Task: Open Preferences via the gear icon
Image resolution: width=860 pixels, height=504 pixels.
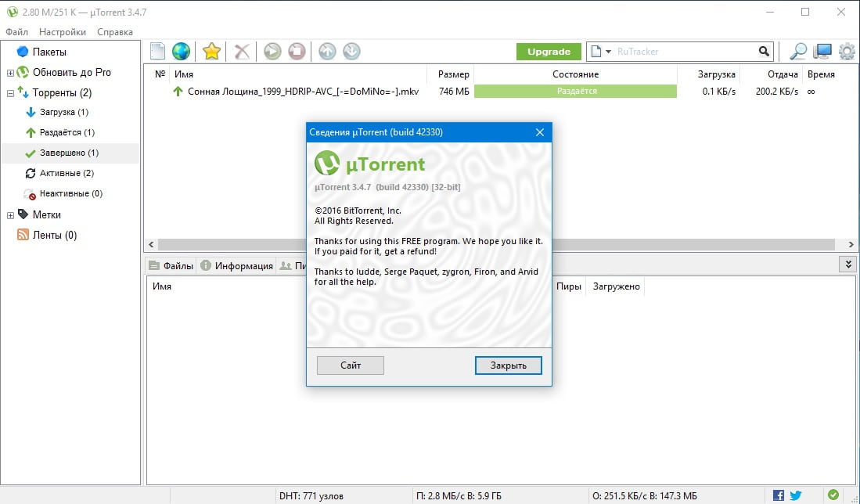Action: (x=847, y=52)
